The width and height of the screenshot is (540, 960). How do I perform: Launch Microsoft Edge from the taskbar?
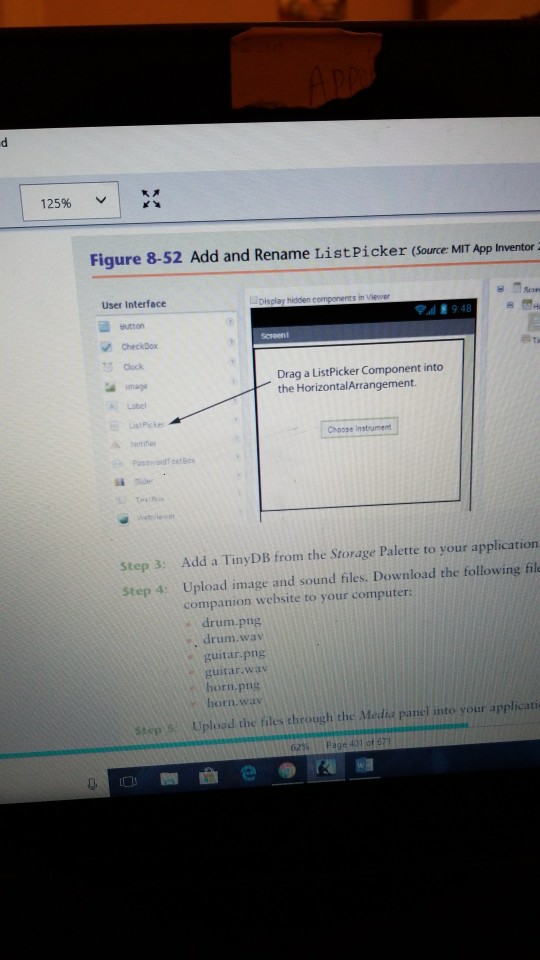[x=249, y=773]
